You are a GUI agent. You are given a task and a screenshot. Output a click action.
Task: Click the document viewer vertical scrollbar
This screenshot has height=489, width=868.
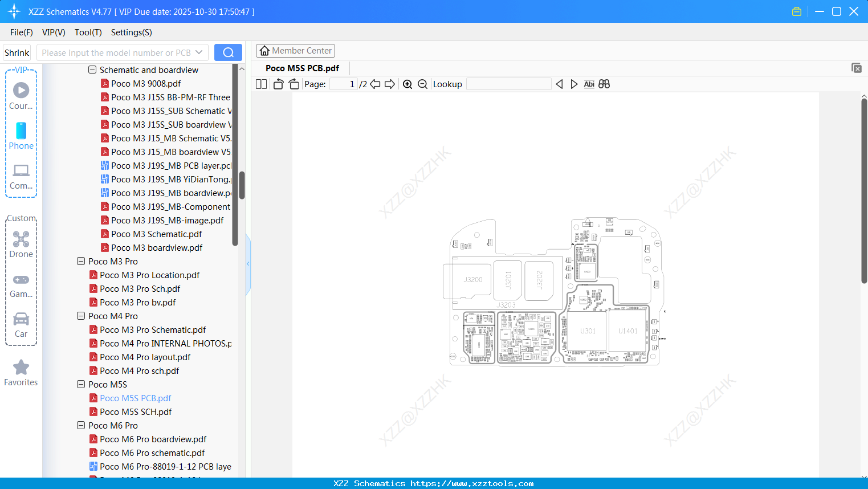pyautogui.click(x=864, y=191)
